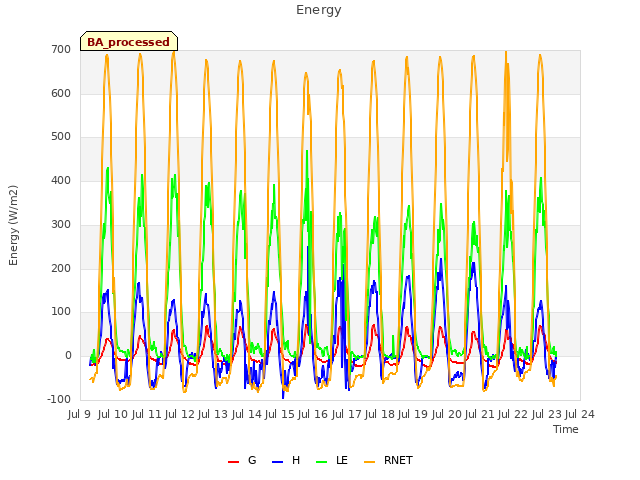Click the RNET legend entry

pos(388,460)
